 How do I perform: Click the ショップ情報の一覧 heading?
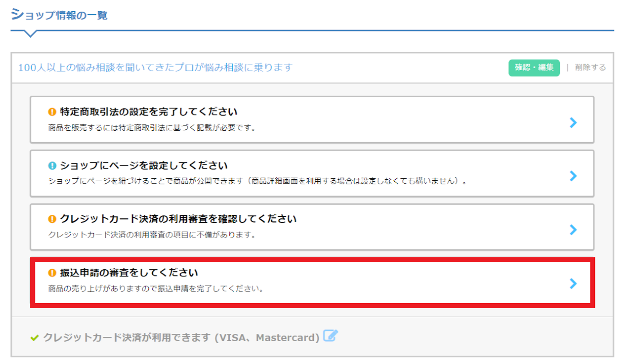pyautogui.click(x=59, y=15)
